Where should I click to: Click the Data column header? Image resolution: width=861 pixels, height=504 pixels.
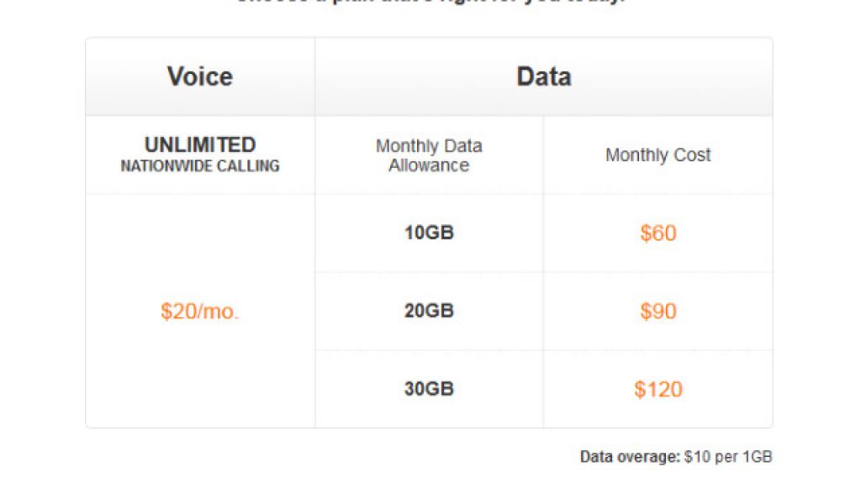544,76
